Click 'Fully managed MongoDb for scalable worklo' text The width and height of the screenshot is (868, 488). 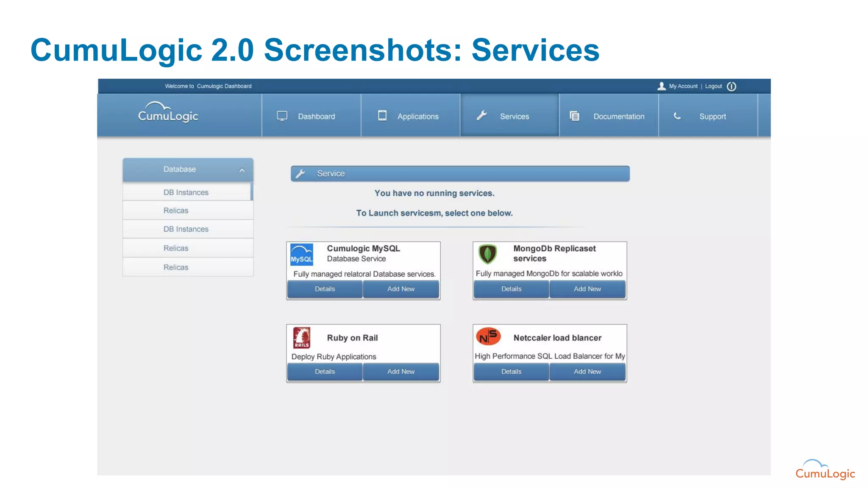tap(549, 274)
